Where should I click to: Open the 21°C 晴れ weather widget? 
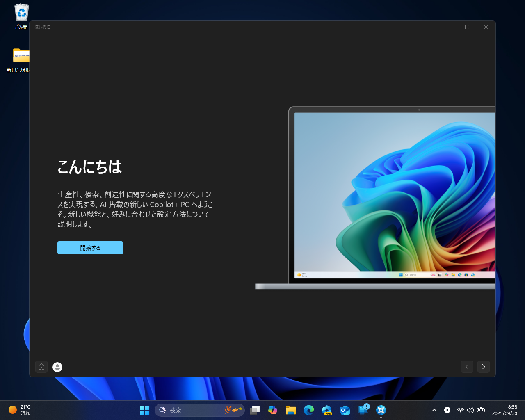tap(19, 410)
